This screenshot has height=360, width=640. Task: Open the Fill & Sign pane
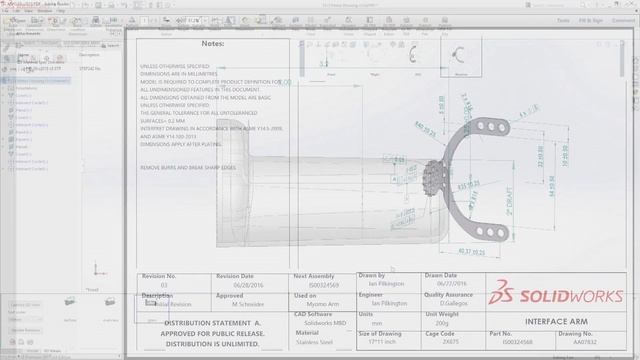coord(591,20)
